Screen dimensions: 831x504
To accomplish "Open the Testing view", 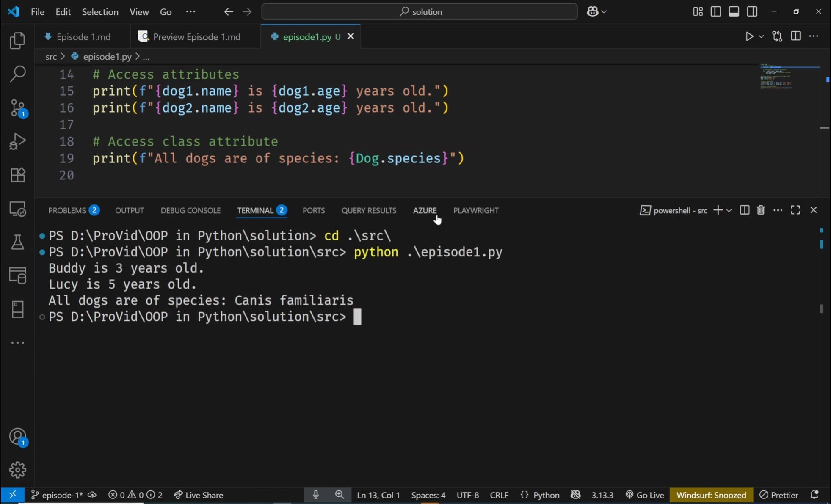I will (x=18, y=242).
